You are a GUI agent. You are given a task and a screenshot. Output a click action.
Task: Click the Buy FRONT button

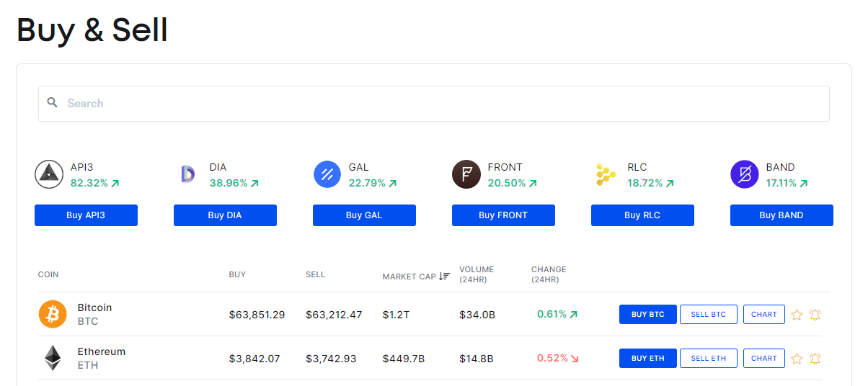point(503,215)
